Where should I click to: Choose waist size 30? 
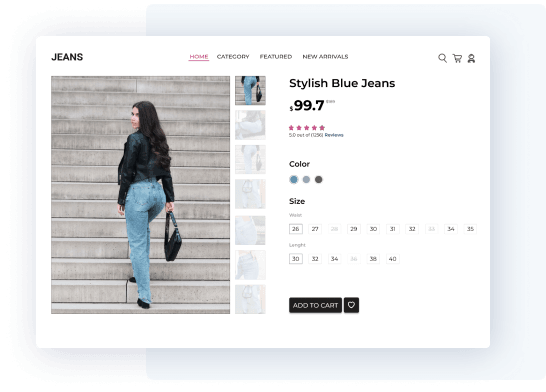pos(373,229)
